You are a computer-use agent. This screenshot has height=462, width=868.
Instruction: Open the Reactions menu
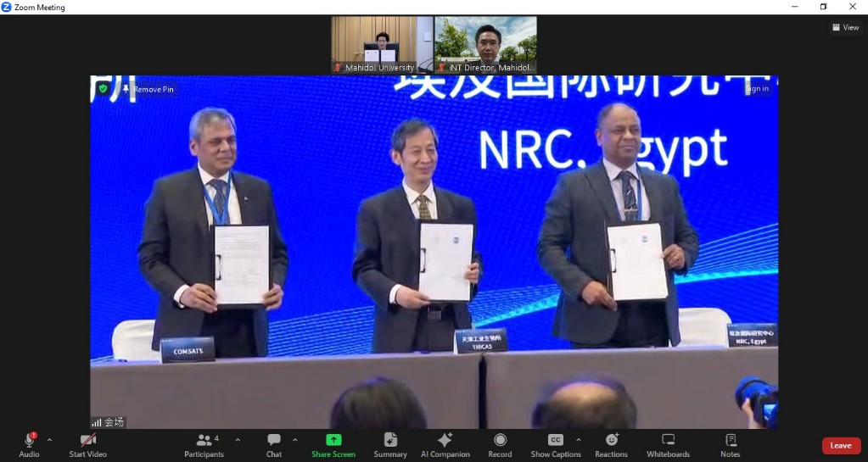[x=612, y=445]
